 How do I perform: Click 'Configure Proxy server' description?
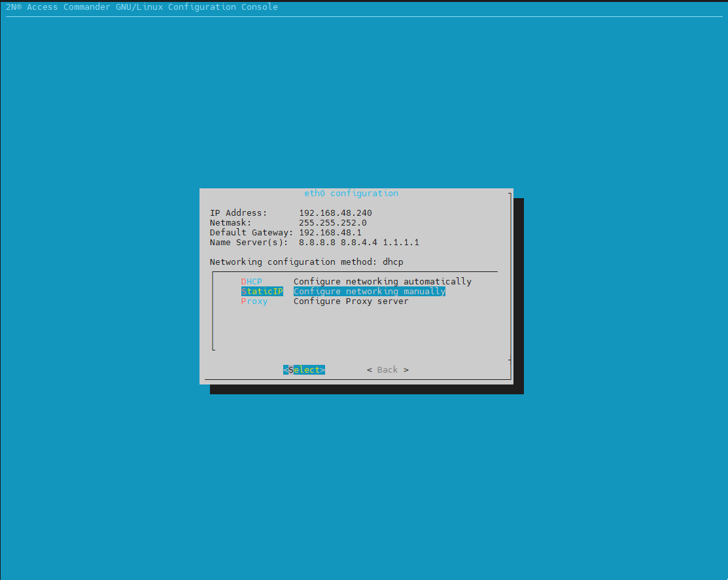pos(351,301)
